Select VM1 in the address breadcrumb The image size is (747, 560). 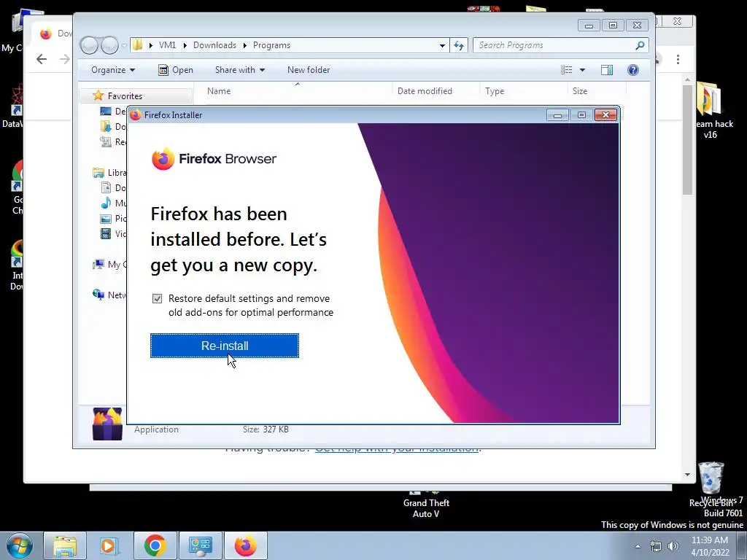click(167, 45)
